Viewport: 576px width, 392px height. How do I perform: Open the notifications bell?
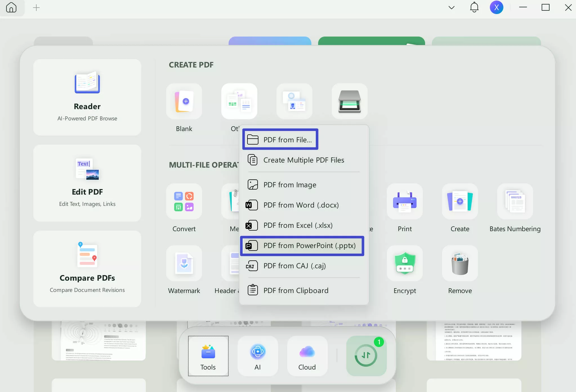[x=474, y=8]
